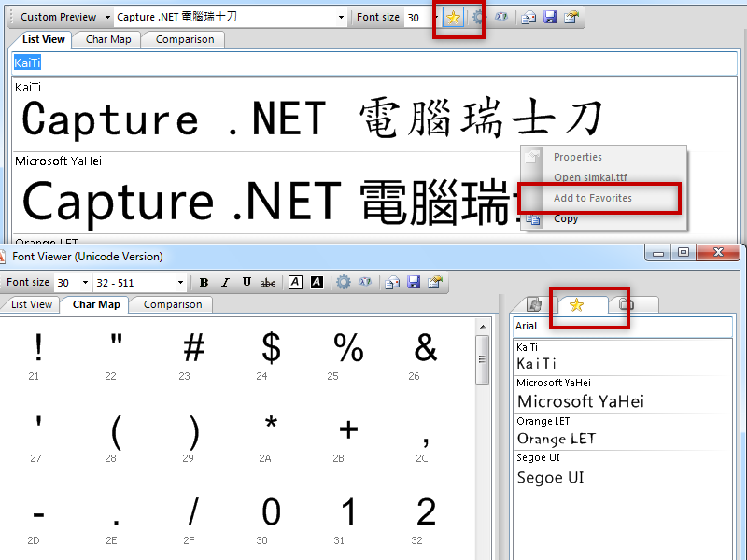This screenshot has width=747, height=560.
Task: Click the properties sheet icon in Custom Preview toolbar
Action: [571, 18]
